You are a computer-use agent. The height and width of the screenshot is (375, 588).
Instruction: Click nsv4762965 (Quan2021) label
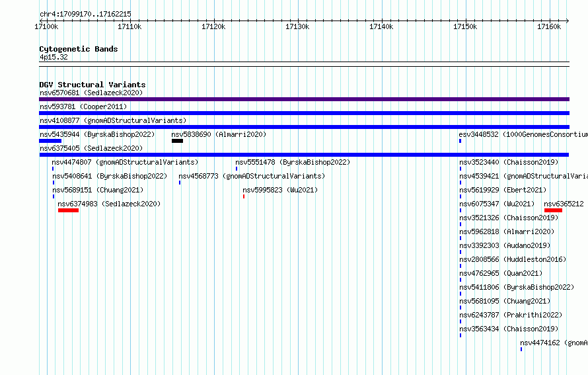point(501,273)
